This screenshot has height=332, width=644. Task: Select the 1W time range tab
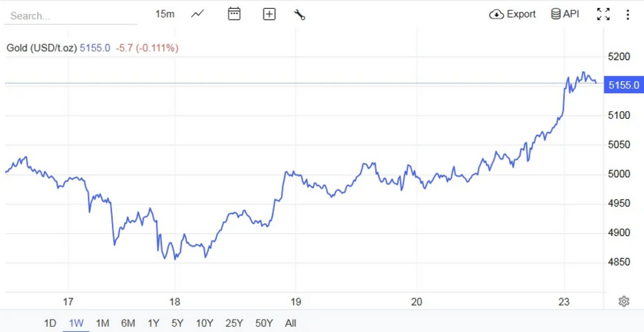[76, 323]
